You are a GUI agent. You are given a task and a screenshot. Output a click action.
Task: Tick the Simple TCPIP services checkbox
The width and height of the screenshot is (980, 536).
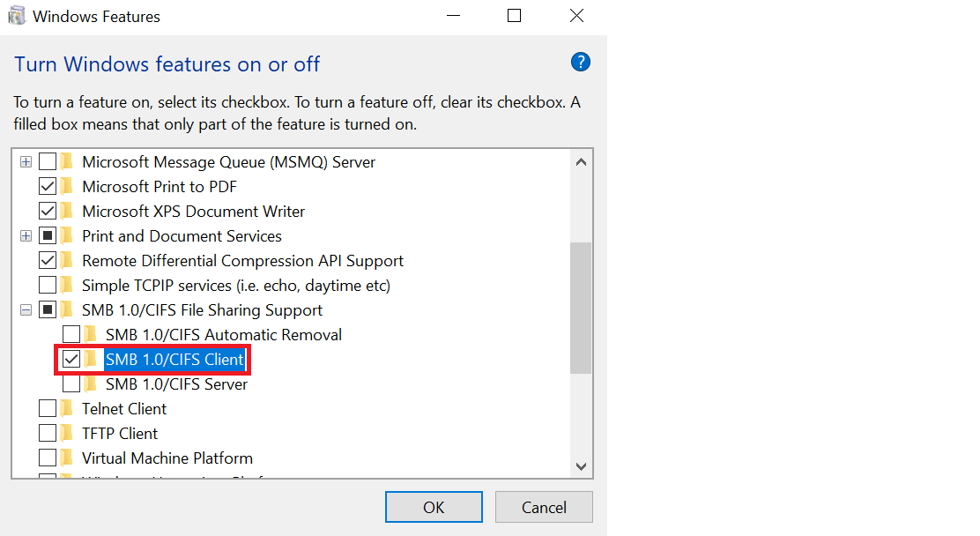coord(48,286)
